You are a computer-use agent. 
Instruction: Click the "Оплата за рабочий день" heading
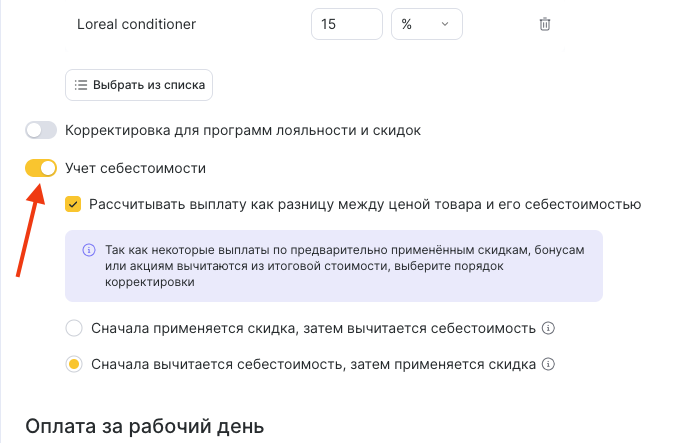(x=144, y=426)
